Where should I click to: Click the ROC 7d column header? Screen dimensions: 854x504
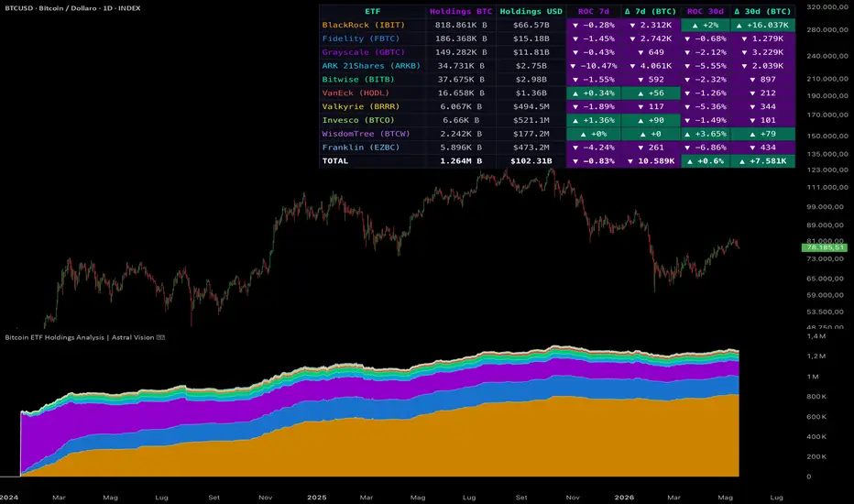coord(594,11)
